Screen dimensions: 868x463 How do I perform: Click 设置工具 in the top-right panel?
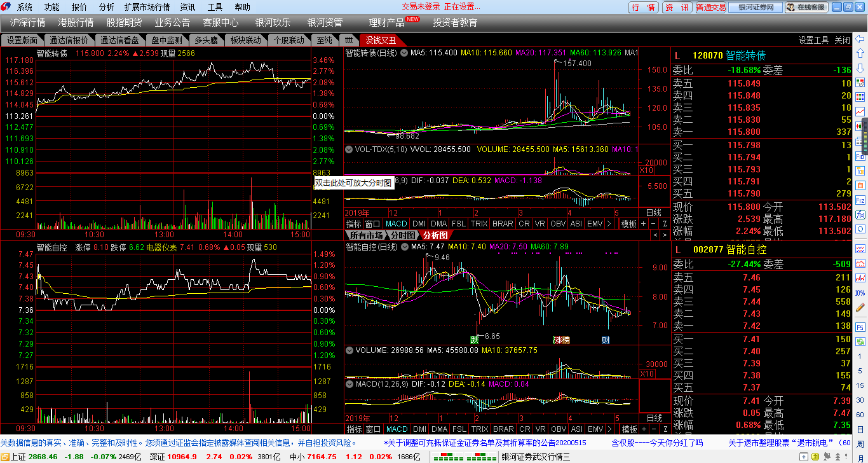pos(814,40)
